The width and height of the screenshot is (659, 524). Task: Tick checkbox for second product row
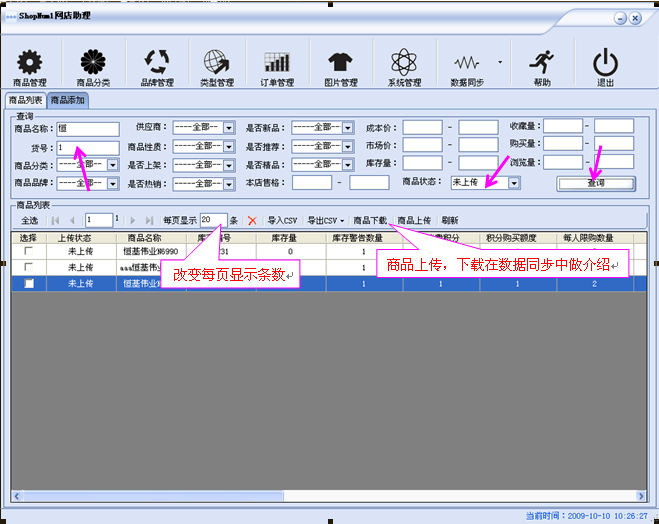28,268
